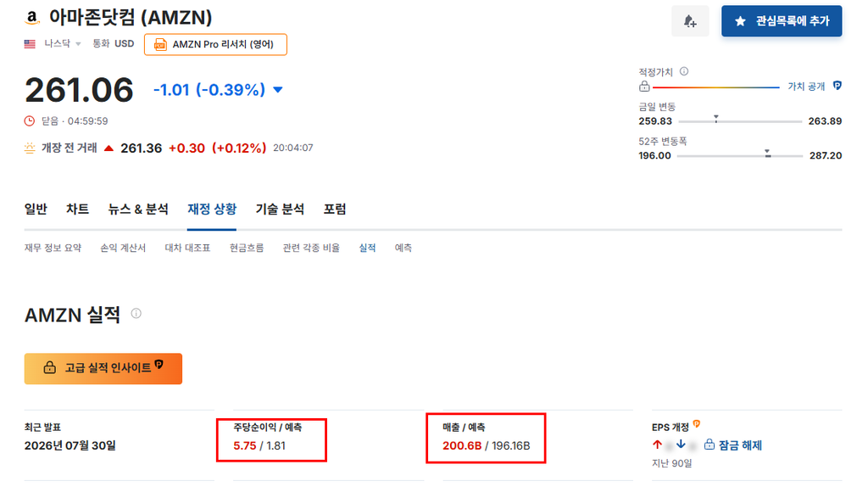Open the 기술 분석 tab
This screenshot has width=868, height=498.
tap(280, 209)
